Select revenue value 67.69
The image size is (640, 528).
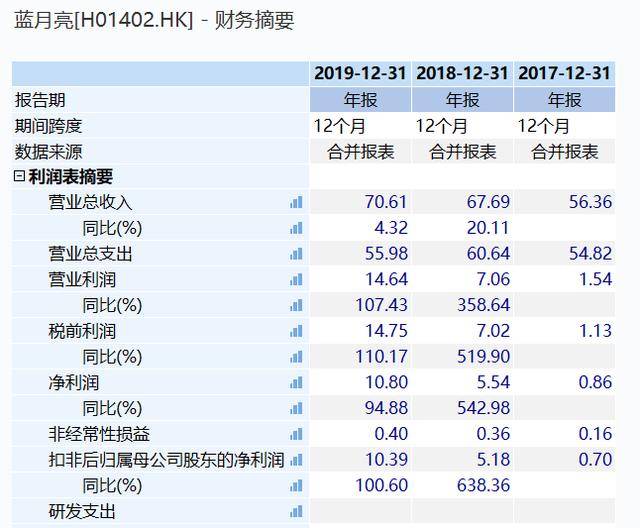(488, 202)
